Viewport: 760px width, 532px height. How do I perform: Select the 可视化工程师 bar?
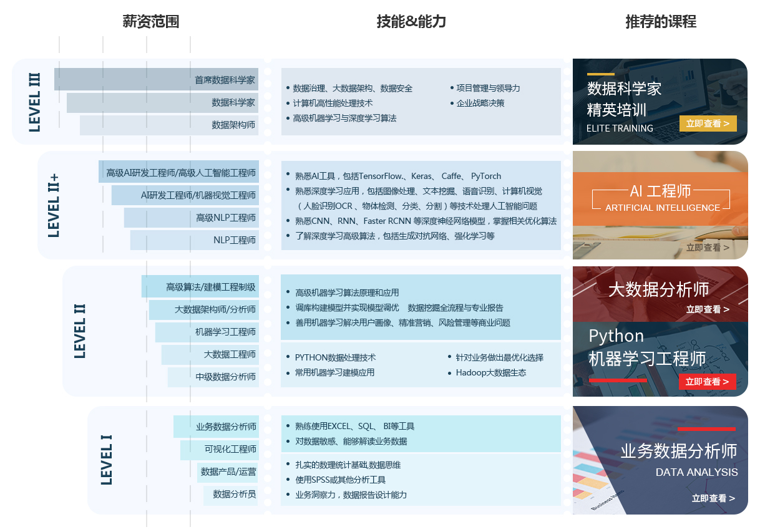click(220, 450)
